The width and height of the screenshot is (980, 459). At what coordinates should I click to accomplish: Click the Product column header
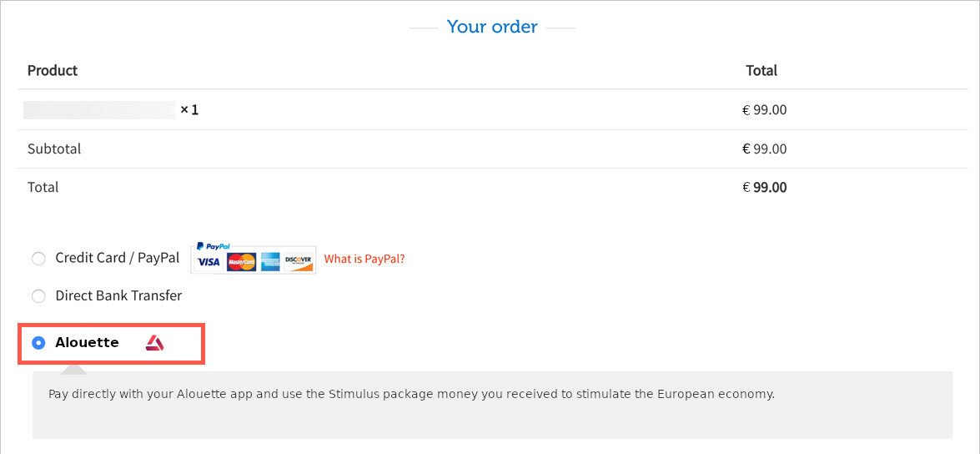pyautogui.click(x=53, y=70)
